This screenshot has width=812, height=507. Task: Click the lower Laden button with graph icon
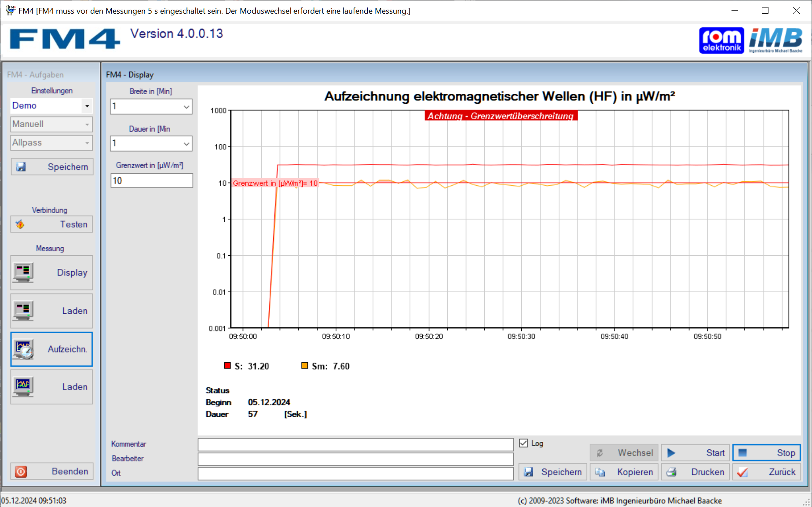click(51, 387)
